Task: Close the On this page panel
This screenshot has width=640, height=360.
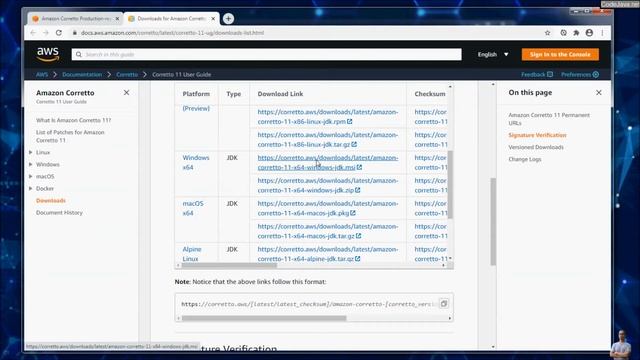Action: tap(598, 93)
